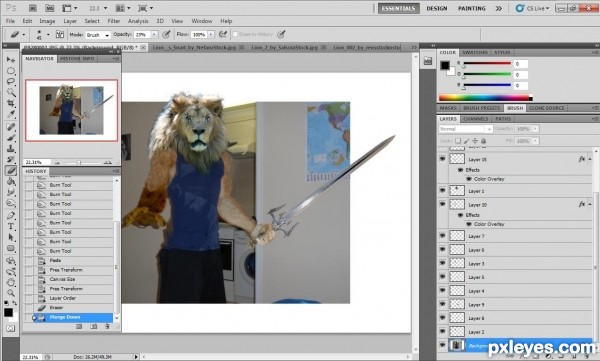
Task: Hide Background layer visibility eye
Action: point(442,345)
